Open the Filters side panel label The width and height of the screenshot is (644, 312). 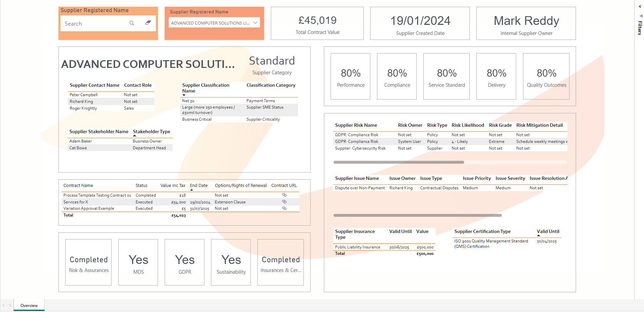(x=640, y=28)
